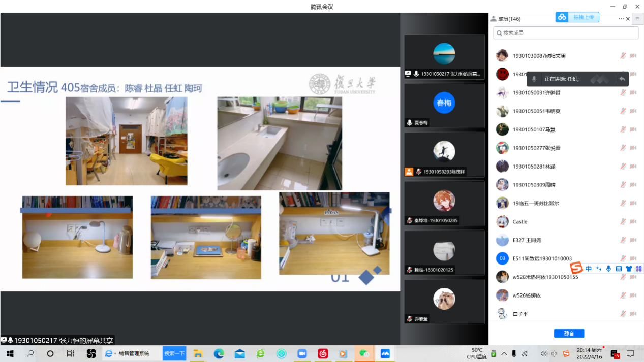Screen dimensions: 644x362
Task: Open the hamburger menu beside members panel
Action: tap(638, 19)
